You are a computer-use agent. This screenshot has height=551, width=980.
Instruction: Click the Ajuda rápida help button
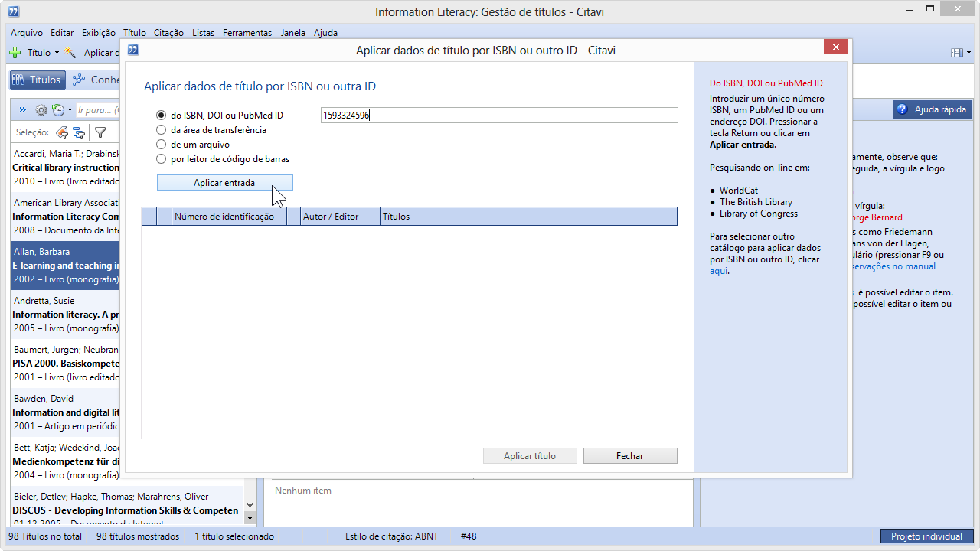click(932, 109)
